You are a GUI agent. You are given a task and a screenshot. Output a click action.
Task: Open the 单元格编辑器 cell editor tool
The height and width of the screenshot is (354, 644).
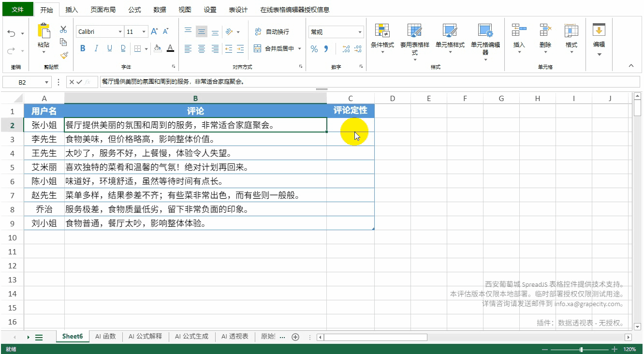pos(485,42)
